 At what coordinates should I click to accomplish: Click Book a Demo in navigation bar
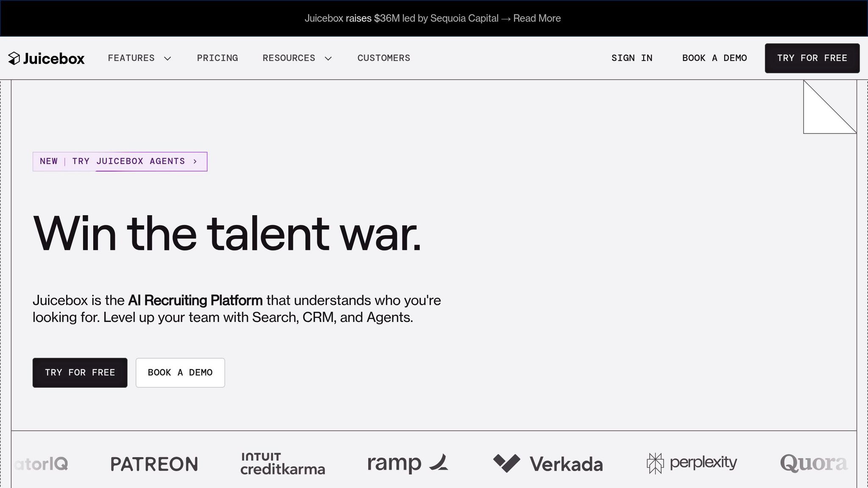tap(715, 58)
